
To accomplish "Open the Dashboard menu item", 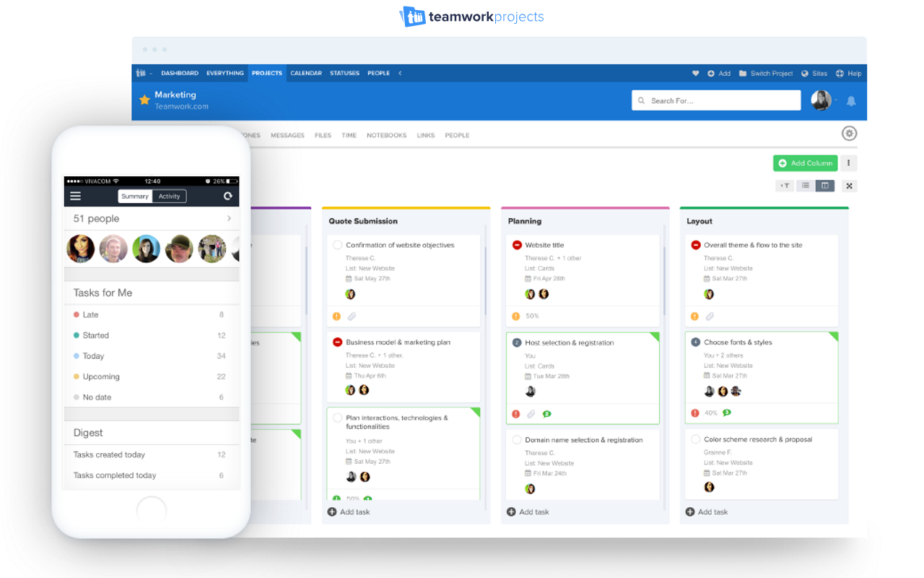I will pyautogui.click(x=180, y=73).
